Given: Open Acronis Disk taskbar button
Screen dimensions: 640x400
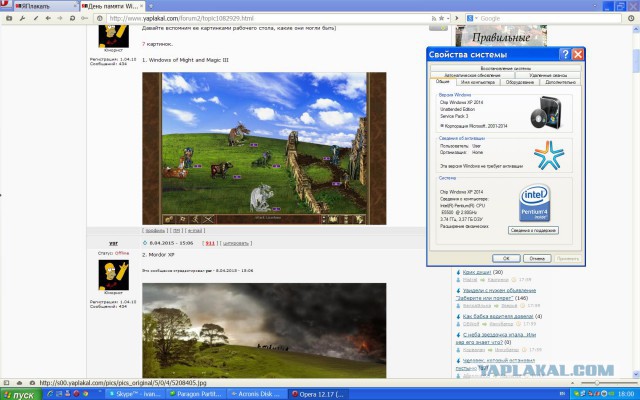Looking at the screenshot, I should [255, 394].
